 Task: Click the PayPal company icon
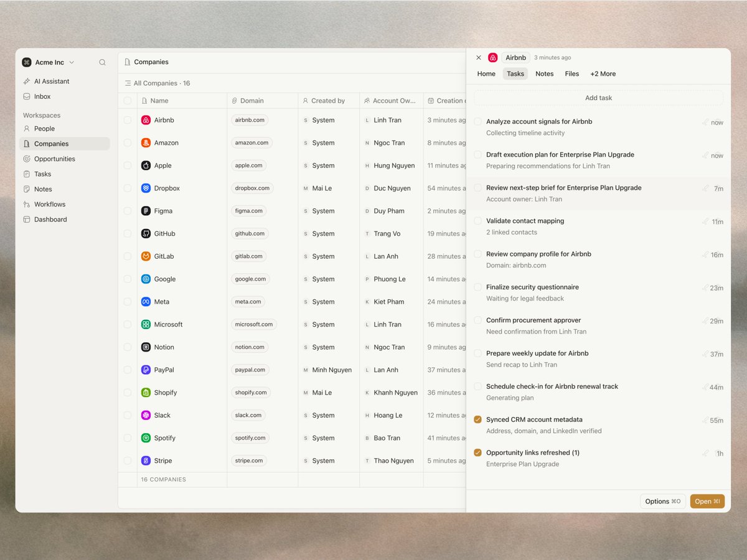(146, 370)
